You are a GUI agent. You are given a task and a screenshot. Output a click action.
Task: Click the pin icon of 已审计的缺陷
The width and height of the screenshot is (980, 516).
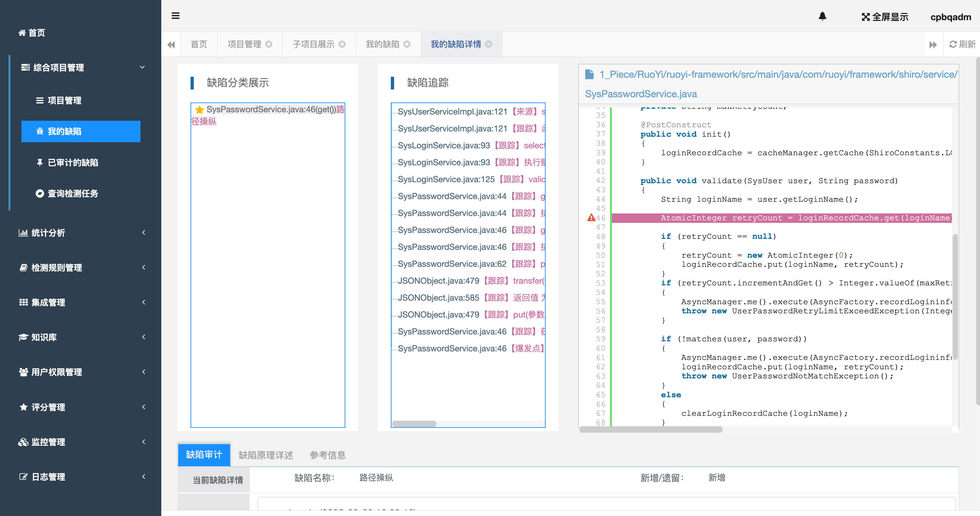(x=40, y=162)
